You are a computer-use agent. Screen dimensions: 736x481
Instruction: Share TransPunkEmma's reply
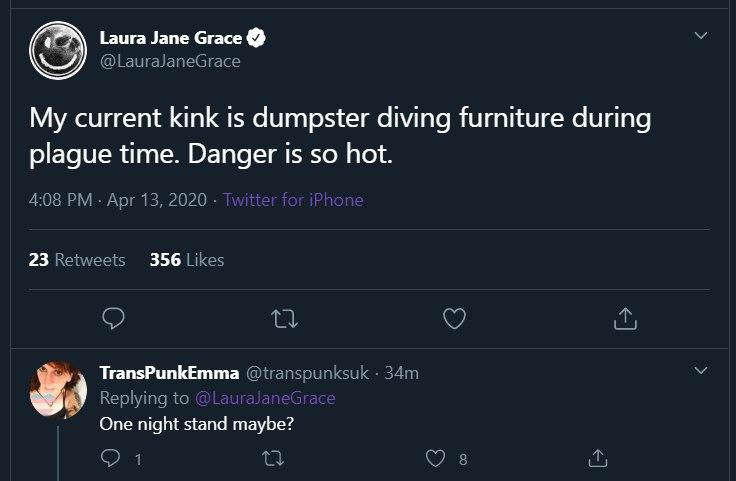597,459
